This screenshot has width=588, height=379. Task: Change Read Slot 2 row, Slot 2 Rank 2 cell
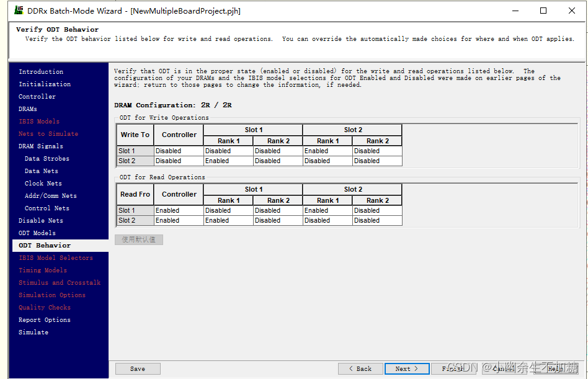click(x=378, y=220)
